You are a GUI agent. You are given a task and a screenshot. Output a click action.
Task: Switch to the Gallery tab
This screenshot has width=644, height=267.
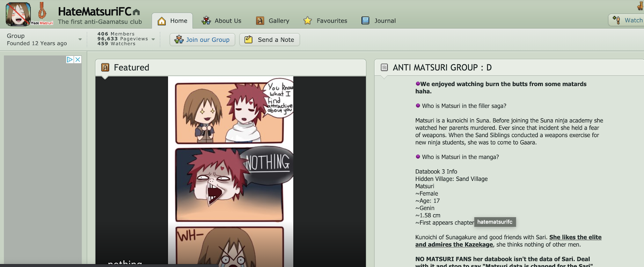(272, 21)
